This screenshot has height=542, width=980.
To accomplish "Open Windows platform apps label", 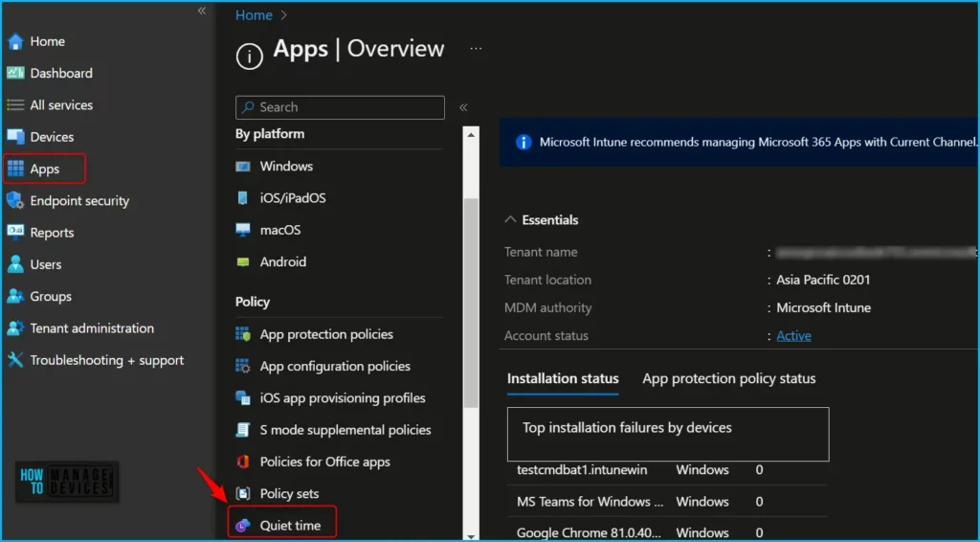I will [x=286, y=167].
